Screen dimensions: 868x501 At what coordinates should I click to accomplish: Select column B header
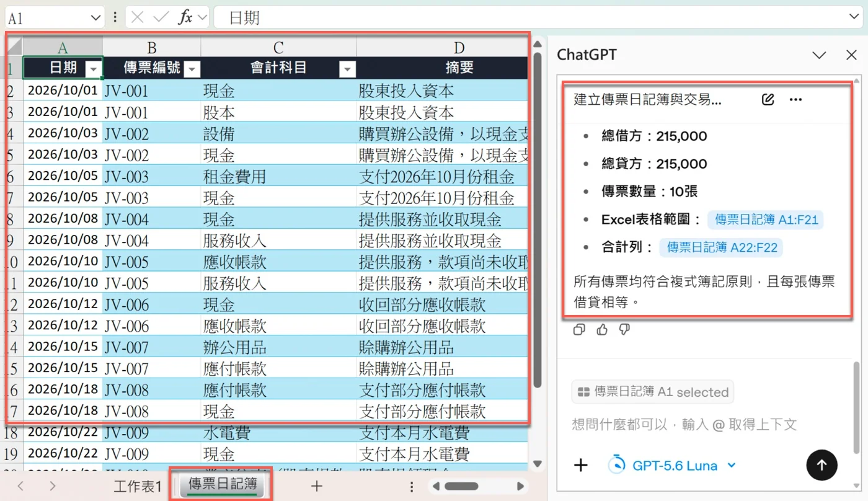point(151,47)
